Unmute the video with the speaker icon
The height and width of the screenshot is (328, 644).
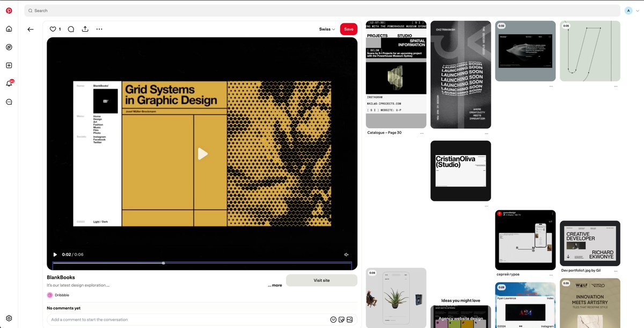coord(347,254)
